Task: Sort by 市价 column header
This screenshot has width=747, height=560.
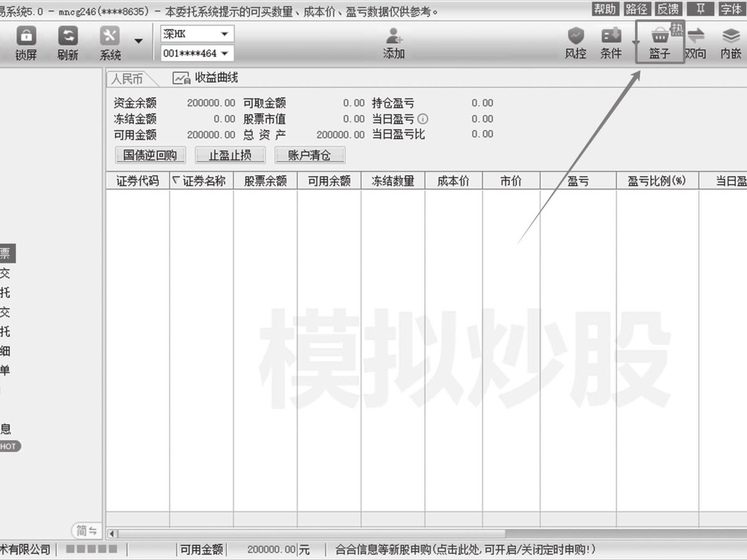Action: [511, 181]
